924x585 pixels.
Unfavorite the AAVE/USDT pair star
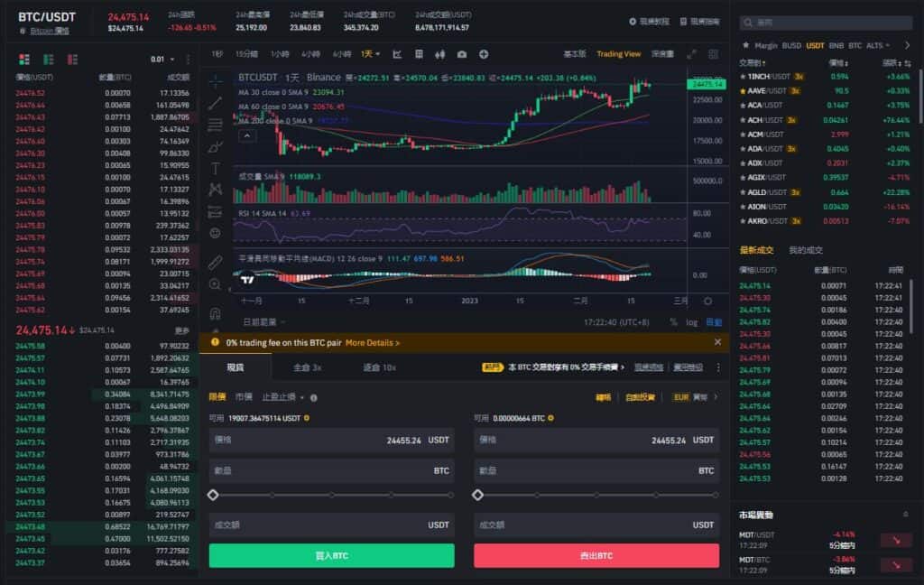pyautogui.click(x=743, y=91)
